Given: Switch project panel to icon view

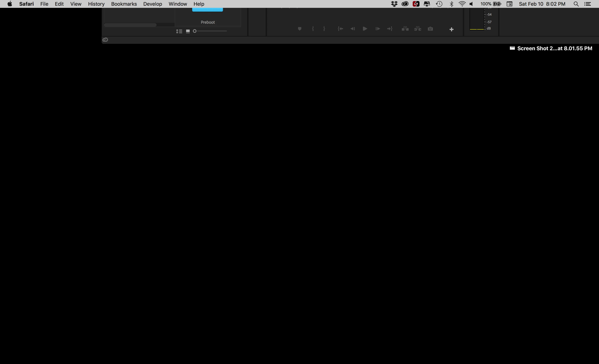Looking at the screenshot, I should [x=188, y=31].
